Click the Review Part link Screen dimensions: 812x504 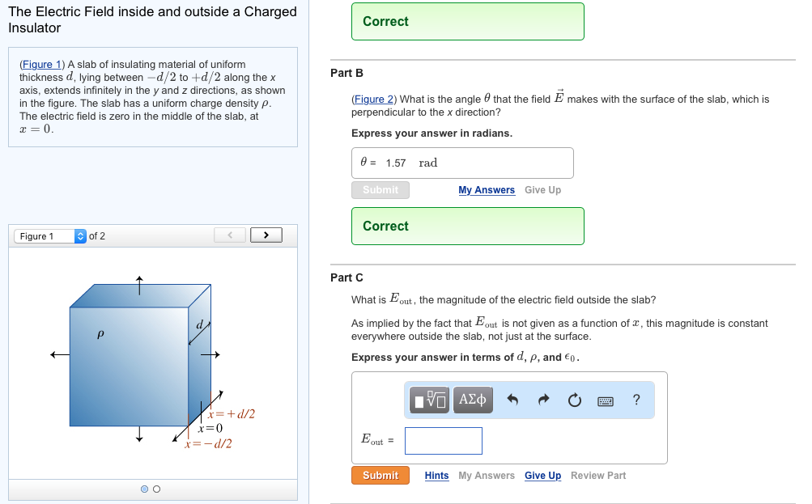coord(598,475)
